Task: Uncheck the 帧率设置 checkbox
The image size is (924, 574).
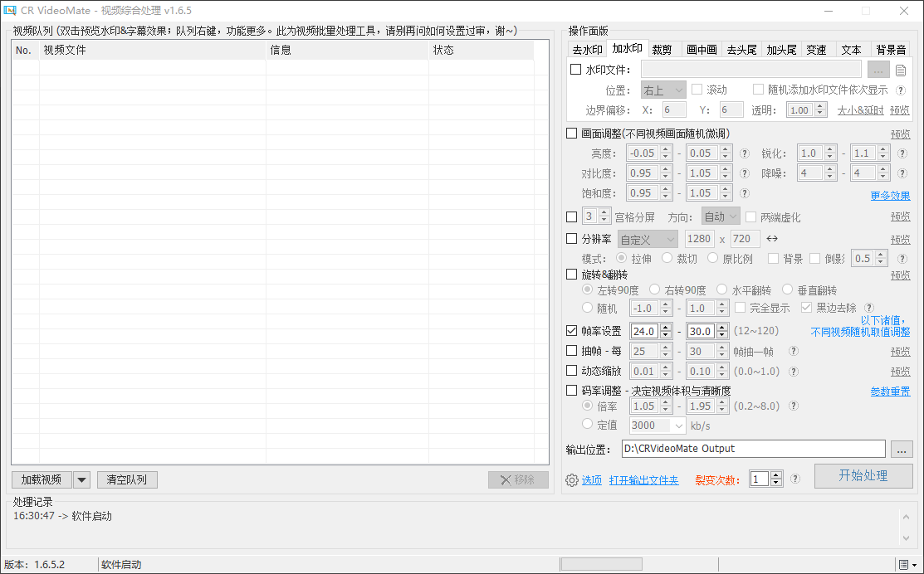Action: pos(571,331)
